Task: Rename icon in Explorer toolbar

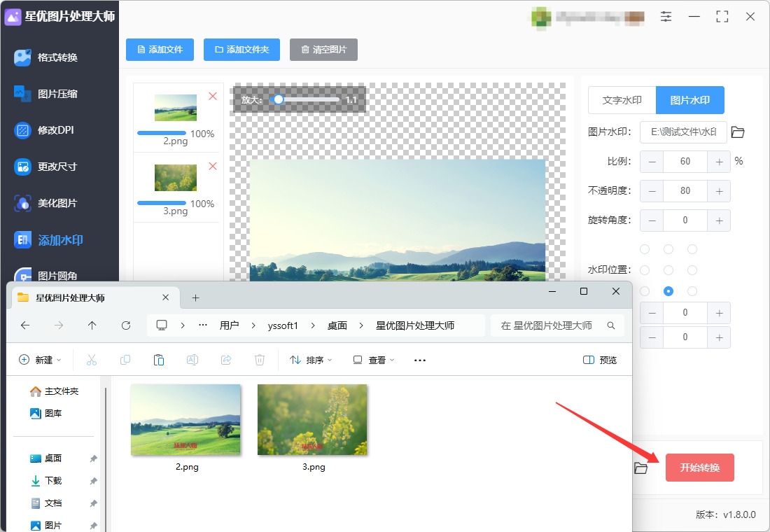Action: pyautogui.click(x=192, y=360)
